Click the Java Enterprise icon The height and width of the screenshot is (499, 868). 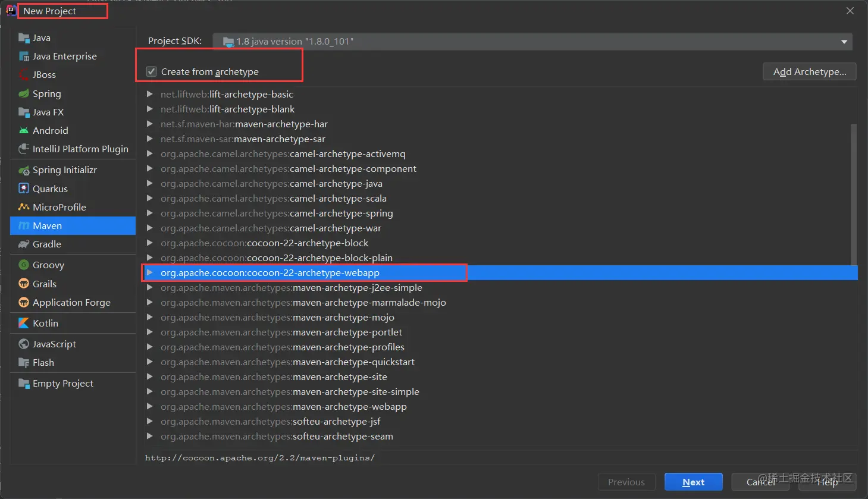click(24, 57)
